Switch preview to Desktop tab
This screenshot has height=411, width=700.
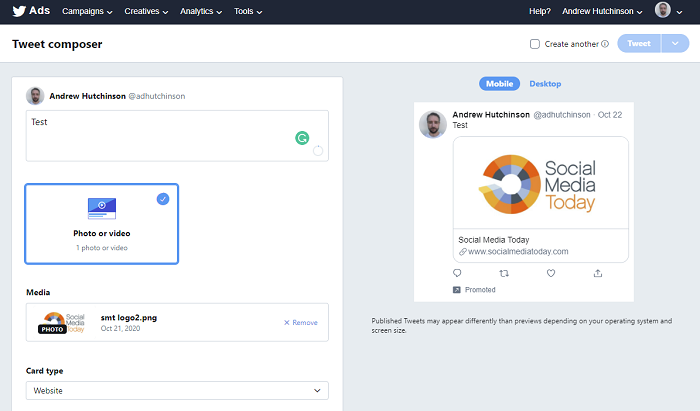tap(545, 83)
